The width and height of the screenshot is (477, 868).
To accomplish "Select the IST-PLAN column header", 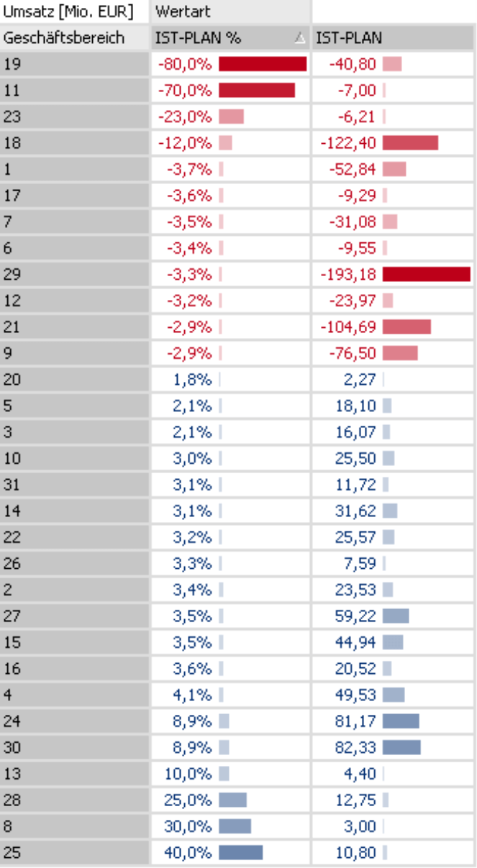I will click(x=349, y=38).
